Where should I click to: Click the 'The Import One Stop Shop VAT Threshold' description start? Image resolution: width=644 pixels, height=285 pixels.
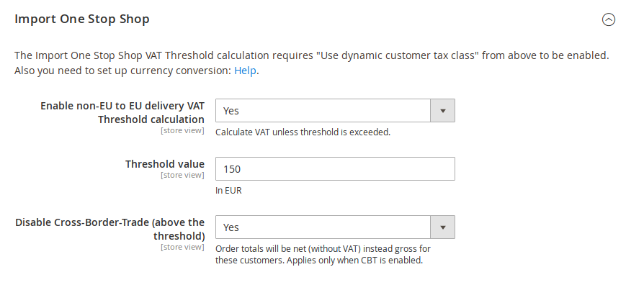click(x=114, y=55)
